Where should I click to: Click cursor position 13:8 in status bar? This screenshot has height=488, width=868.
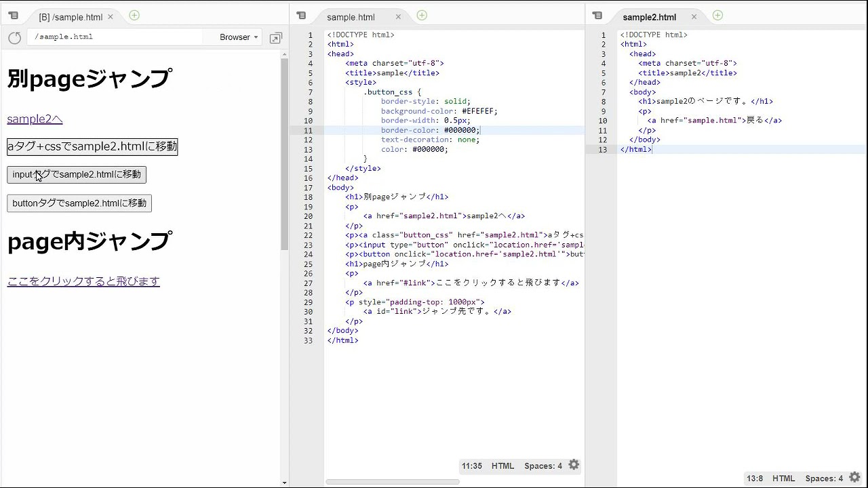pos(753,479)
